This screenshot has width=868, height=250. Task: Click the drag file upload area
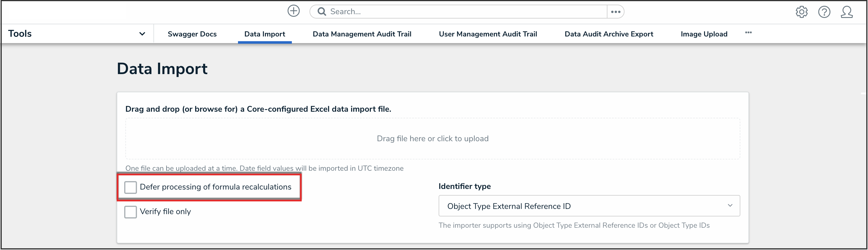(x=432, y=139)
